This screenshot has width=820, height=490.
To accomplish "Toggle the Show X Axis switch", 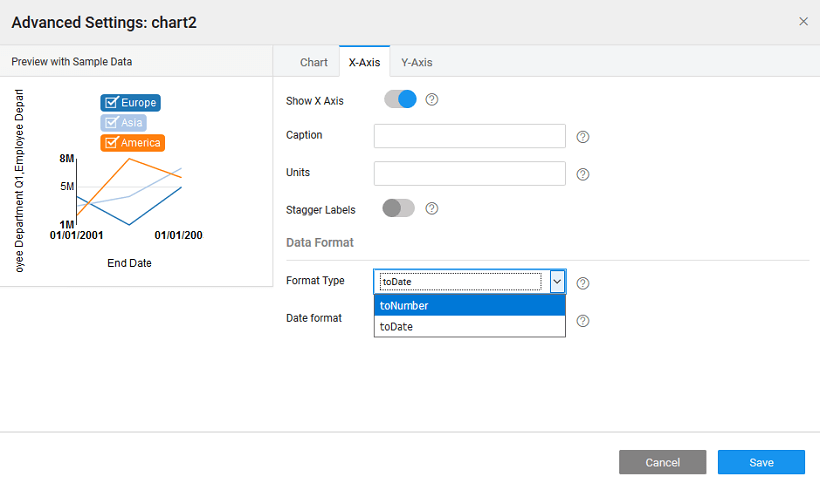I will click(400, 100).
